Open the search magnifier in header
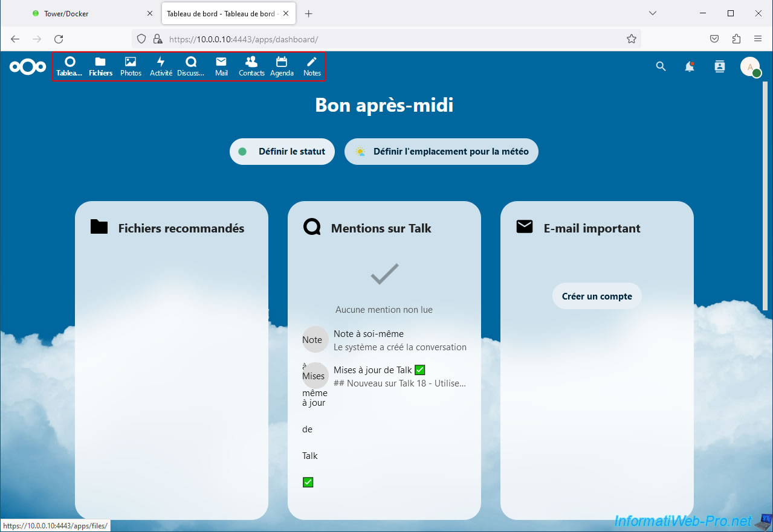 pos(661,66)
